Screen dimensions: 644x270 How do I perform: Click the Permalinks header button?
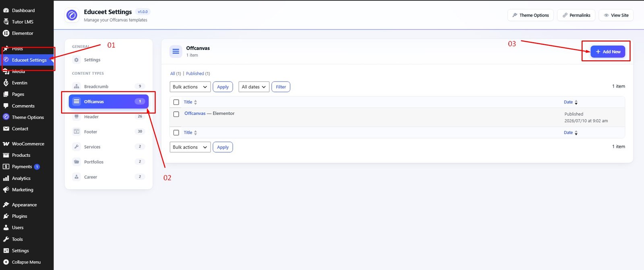pyautogui.click(x=576, y=15)
